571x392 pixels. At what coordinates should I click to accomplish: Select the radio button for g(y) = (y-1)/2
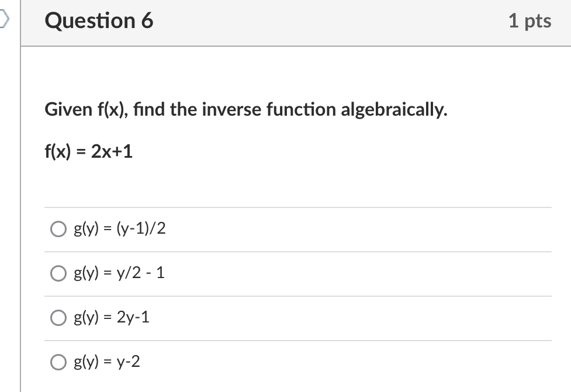pyautogui.click(x=58, y=230)
